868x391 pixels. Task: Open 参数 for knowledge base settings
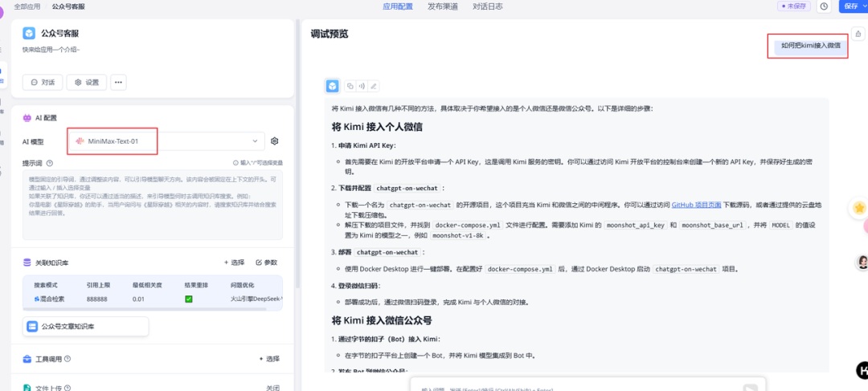pos(266,263)
